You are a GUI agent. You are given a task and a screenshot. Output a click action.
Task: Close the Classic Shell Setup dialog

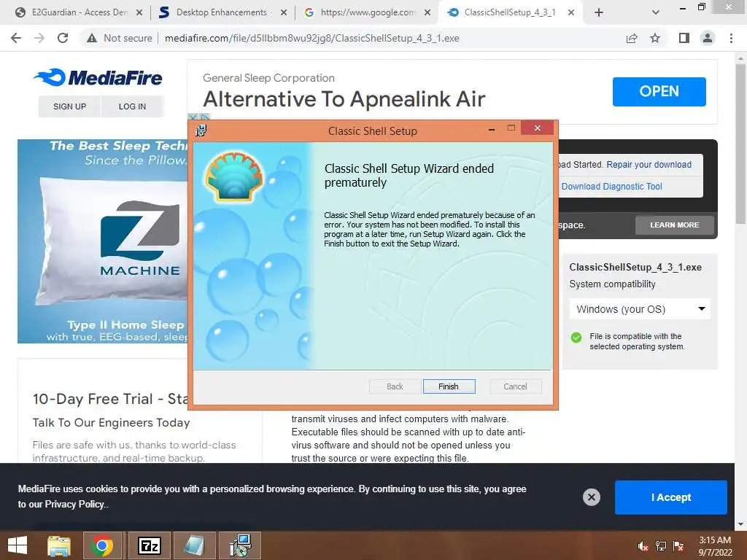538,128
